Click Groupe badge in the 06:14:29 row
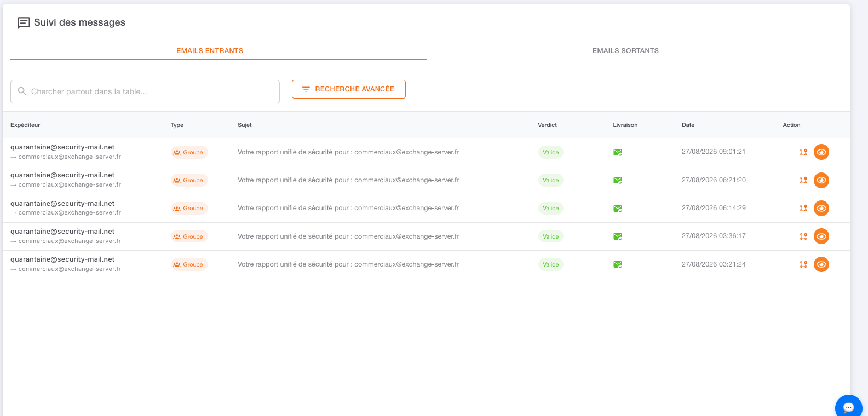This screenshot has height=416, width=868. (x=189, y=208)
